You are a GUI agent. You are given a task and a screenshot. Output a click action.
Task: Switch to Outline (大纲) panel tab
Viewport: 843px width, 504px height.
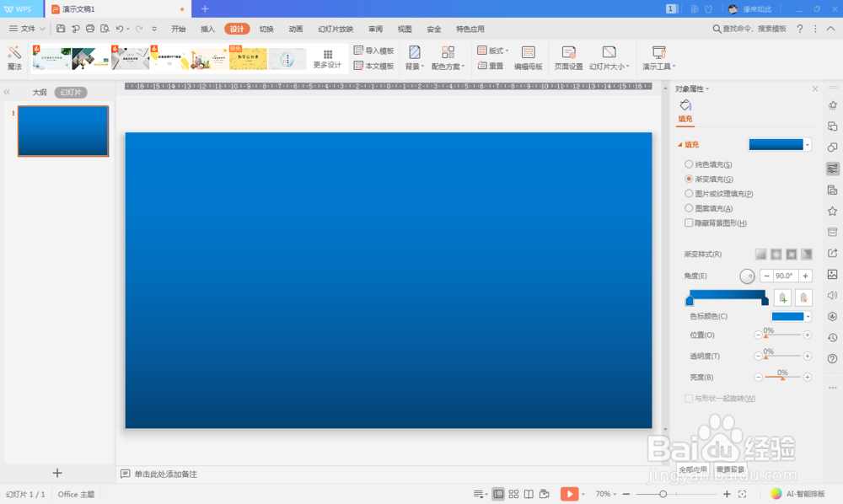point(40,93)
